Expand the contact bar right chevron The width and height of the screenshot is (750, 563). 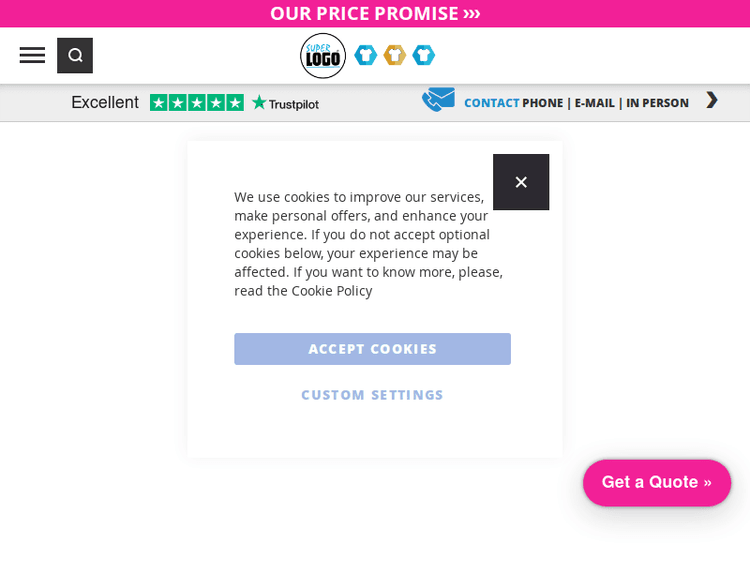point(711,100)
